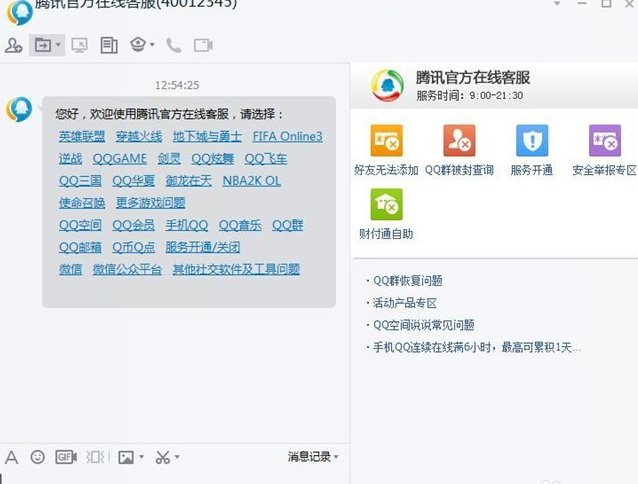Click the screenshot scissors icon
The height and width of the screenshot is (484, 638).
(163, 457)
